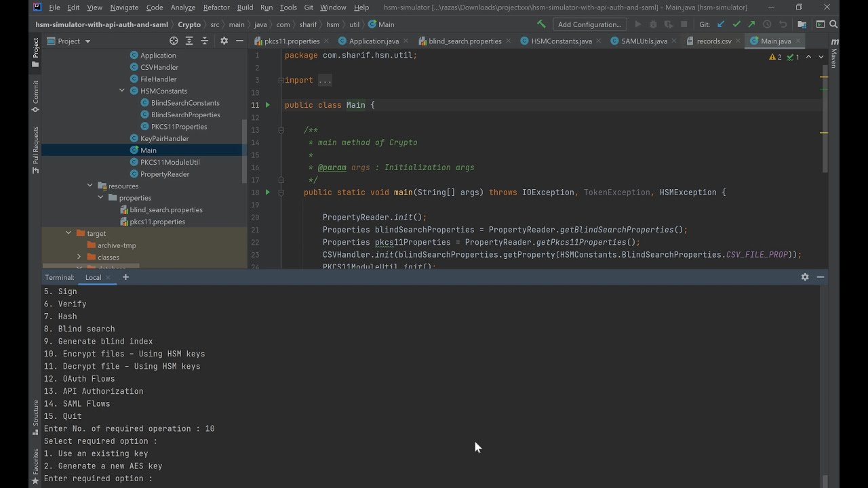
Task: Open the Refactor menu
Action: (216, 7)
